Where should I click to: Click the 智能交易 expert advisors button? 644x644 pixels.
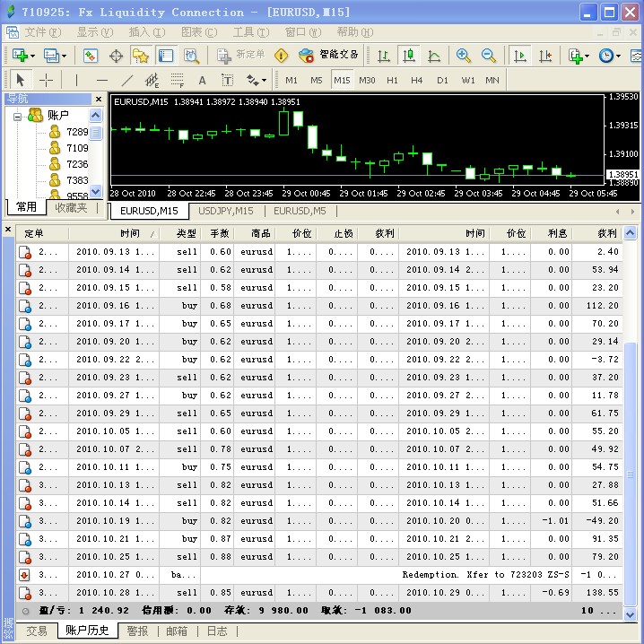(x=329, y=56)
